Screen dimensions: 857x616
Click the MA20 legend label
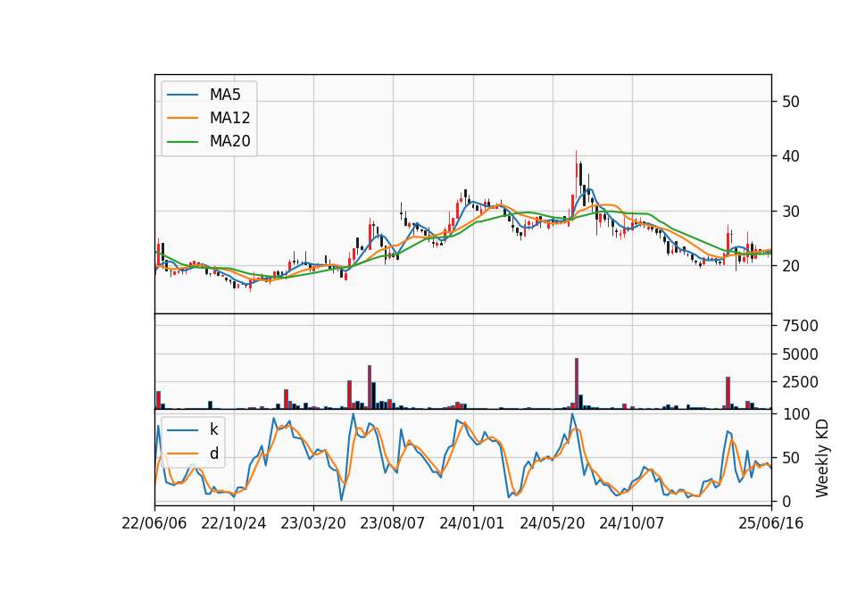click(229, 141)
